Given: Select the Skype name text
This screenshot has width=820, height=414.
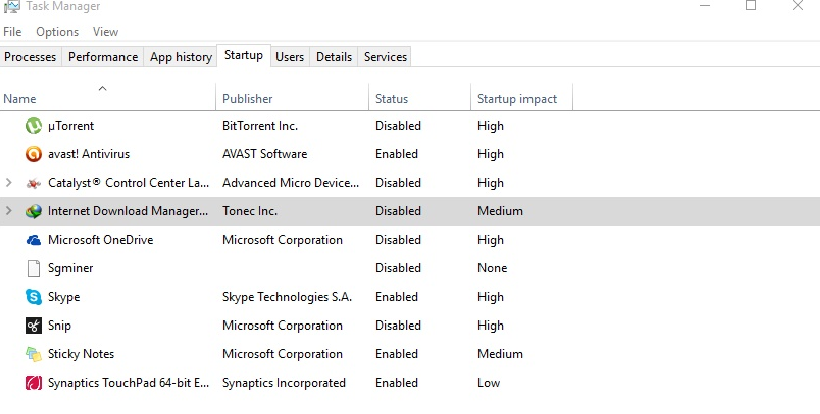Looking at the screenshot, I should click(x=64, y=297).
